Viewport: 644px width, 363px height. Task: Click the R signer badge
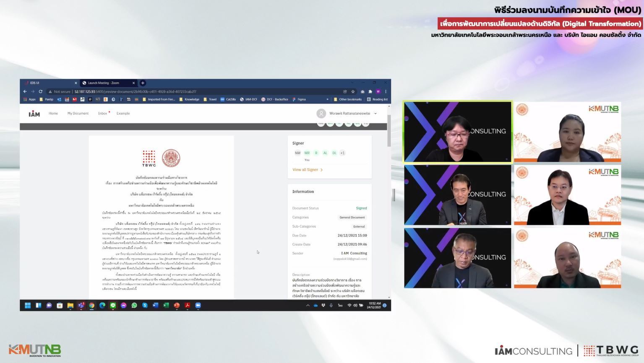pos(316,153)
